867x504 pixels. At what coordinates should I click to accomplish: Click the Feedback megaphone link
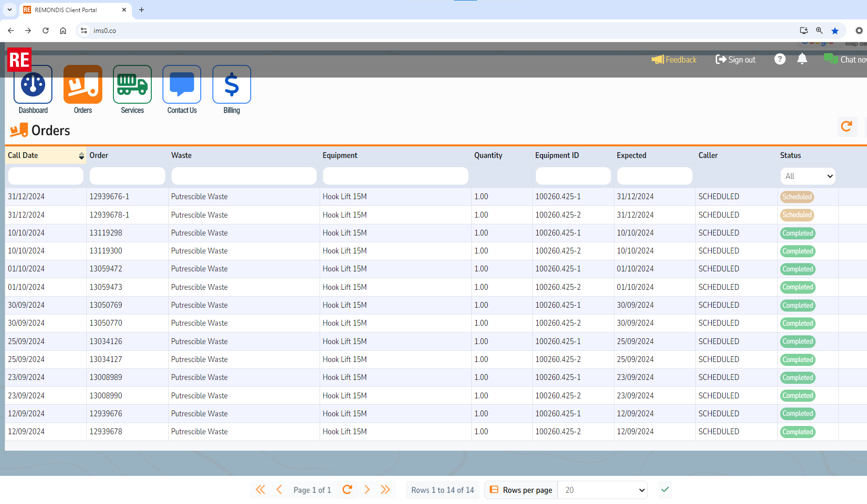point(674,60)
